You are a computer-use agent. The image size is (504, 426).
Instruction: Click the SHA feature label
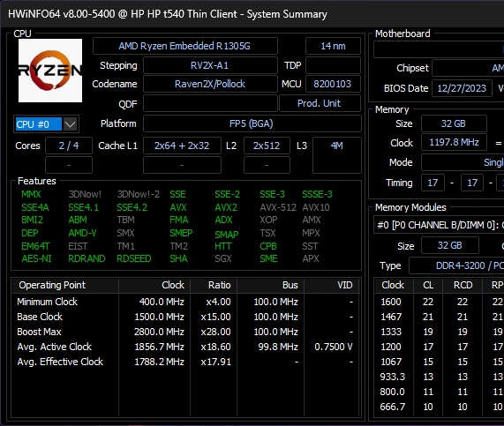[x=178, y=258]
